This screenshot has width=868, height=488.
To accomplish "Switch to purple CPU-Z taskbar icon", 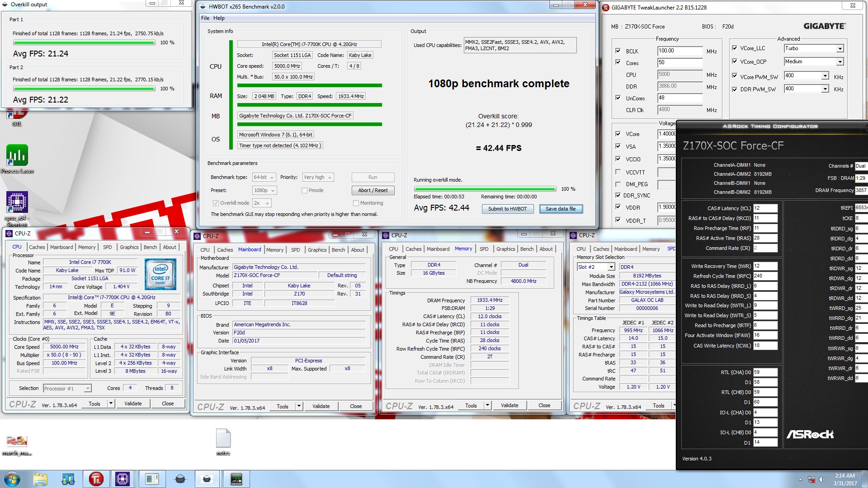I will (x=123, y=479).
